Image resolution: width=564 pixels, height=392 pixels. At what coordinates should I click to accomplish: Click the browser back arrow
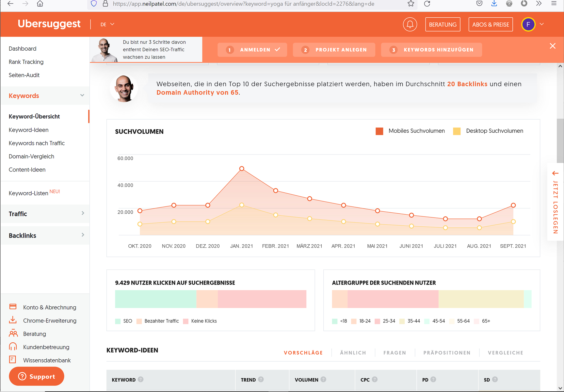coord(10,4)
